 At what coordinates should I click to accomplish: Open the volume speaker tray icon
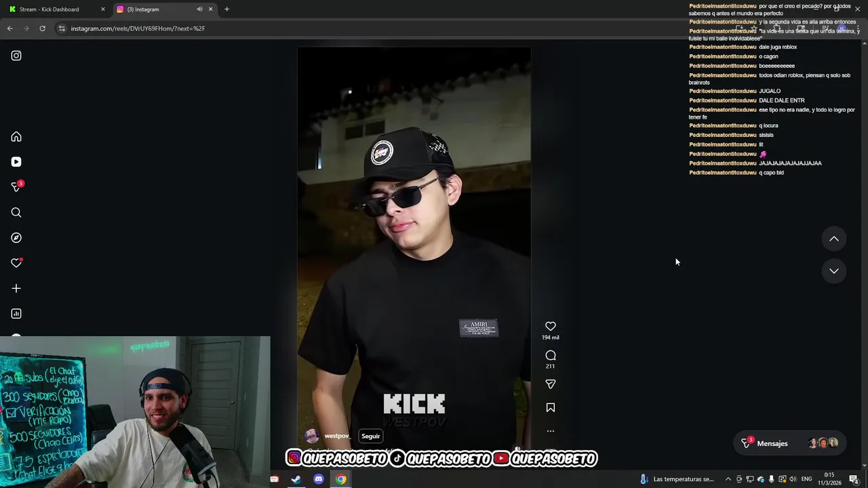(793, 479)
